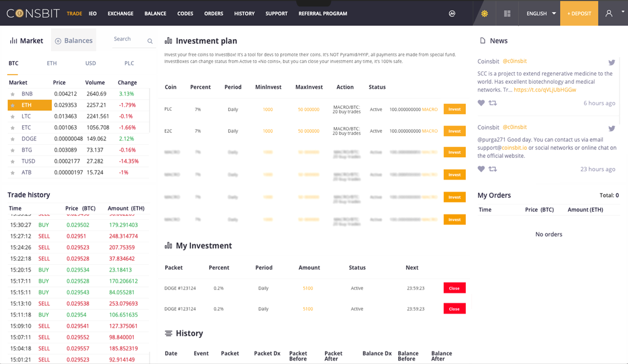Click the E2C plan MaxInvest 50 000000
628x364 pixels.
(x=309, y=131)
